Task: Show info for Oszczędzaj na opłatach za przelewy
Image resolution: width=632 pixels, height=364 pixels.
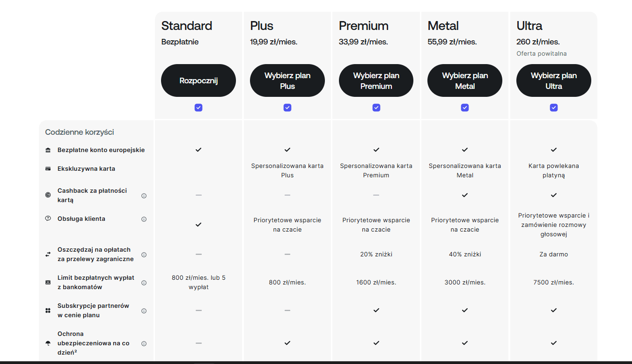Action: (x=144, y=255)
